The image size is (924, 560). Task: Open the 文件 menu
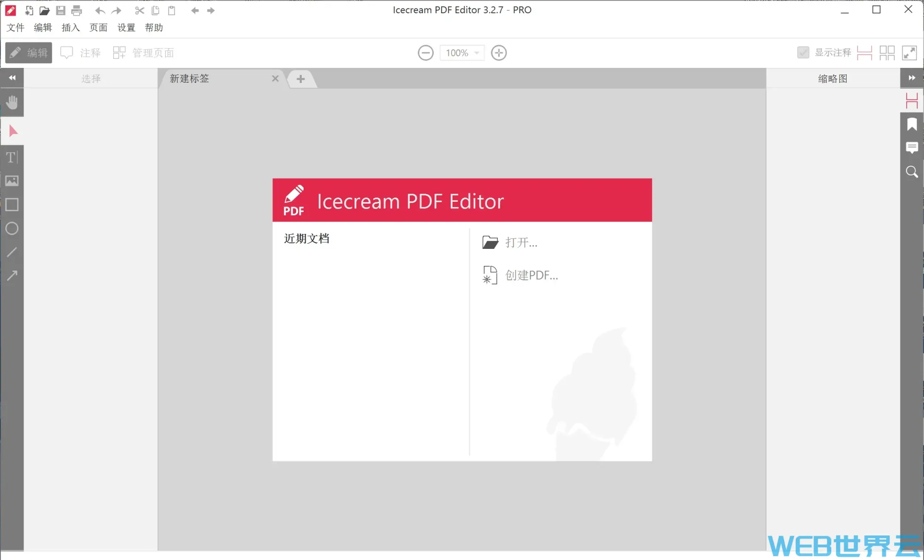click(16, 27)
